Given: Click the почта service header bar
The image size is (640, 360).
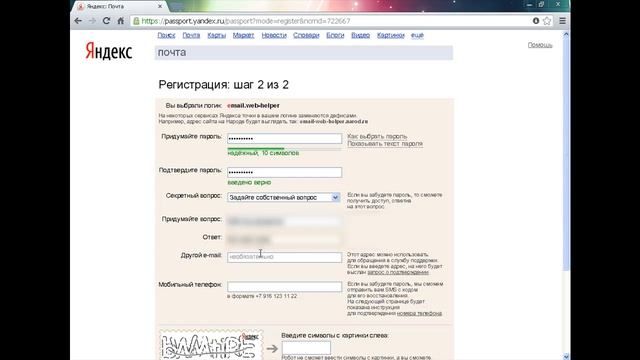Looking at the screenshot, I should pyautogui.click(x=304, y=53).
